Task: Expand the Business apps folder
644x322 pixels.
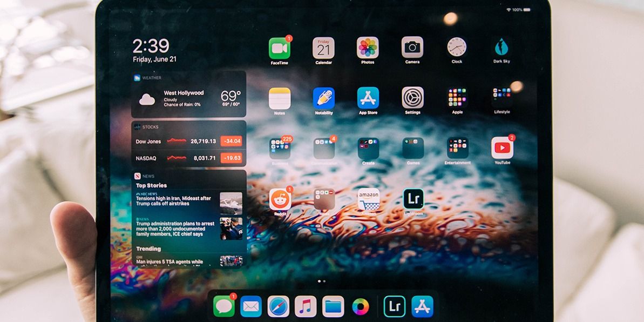Action: point(280,149)
